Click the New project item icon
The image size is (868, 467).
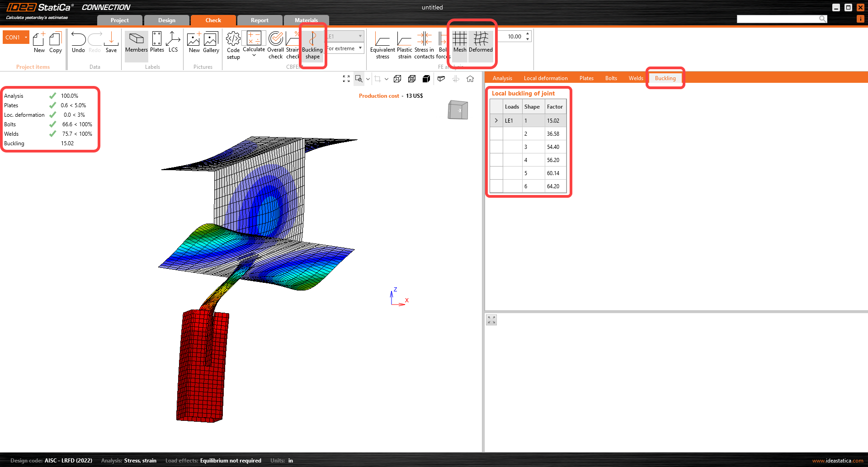[x=39, y=43]
